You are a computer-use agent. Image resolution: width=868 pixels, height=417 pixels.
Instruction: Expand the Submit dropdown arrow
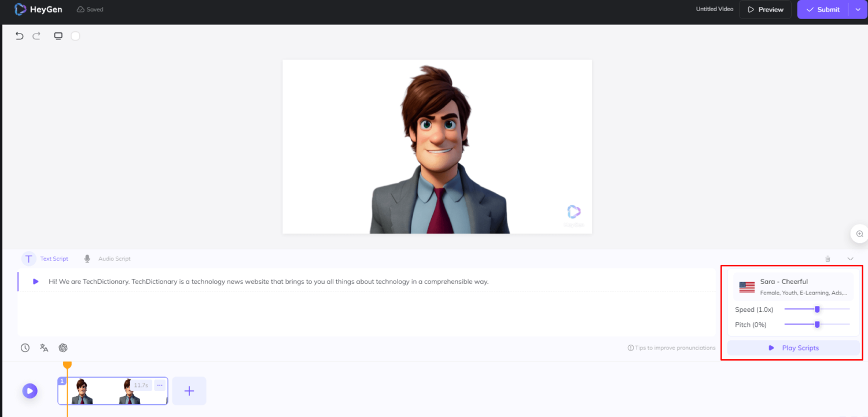[858, 9]
